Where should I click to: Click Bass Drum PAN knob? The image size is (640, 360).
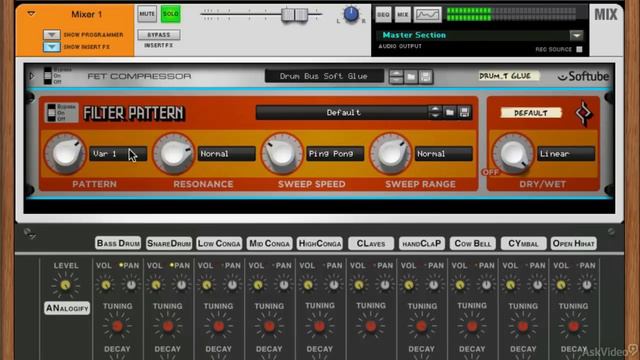tap(131, 285)
